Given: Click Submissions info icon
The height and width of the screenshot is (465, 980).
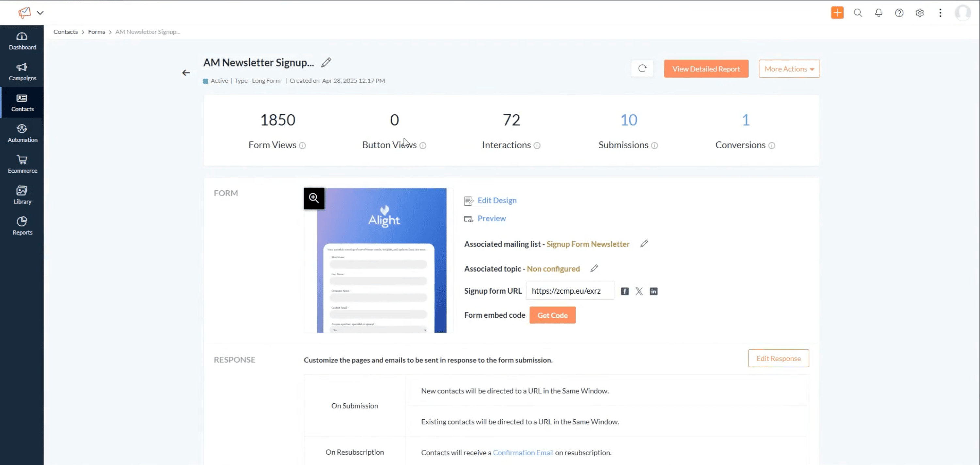Looking at the screenshot, I should (x=654, y=145).
